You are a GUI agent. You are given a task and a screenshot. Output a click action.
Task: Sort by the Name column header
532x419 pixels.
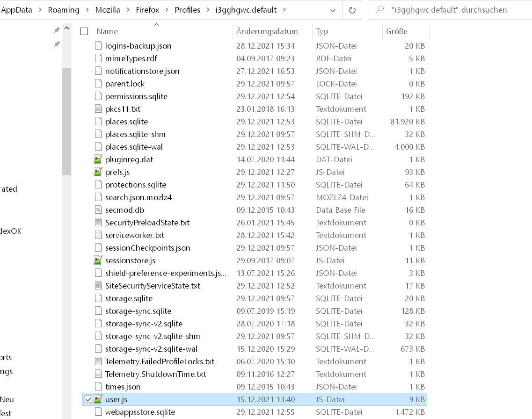tap(107, 31)
